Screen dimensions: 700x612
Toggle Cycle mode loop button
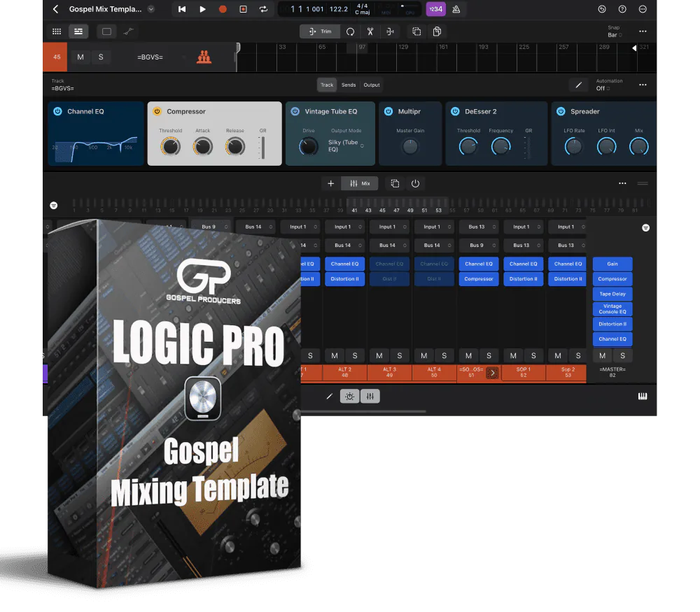coord(263,9)
